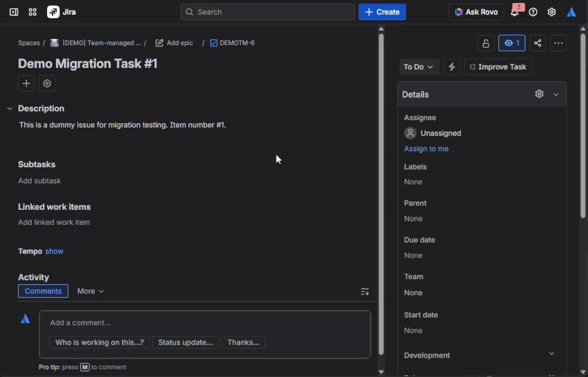
Task: Click the add attachment plus icon
Action: (x=26, y=83)
